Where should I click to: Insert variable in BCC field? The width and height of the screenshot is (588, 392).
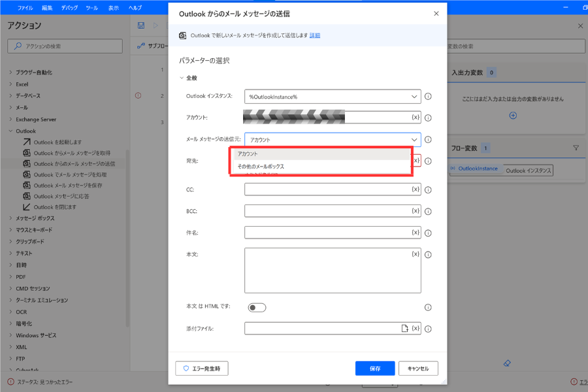416,211
